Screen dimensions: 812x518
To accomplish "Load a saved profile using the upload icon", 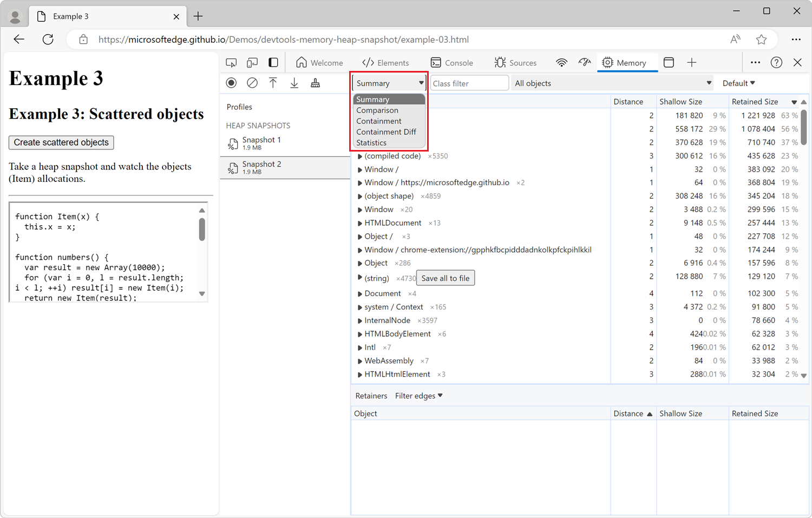I will click(x=273, y=82).
